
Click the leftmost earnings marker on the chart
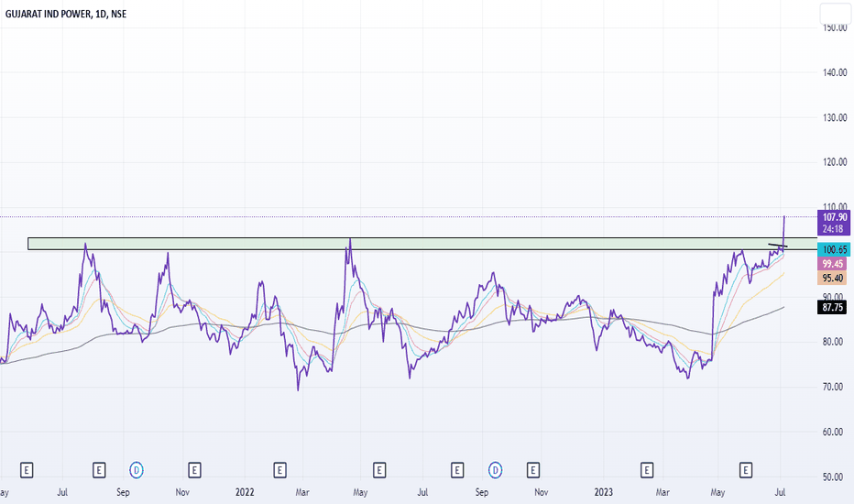(27, 470)
